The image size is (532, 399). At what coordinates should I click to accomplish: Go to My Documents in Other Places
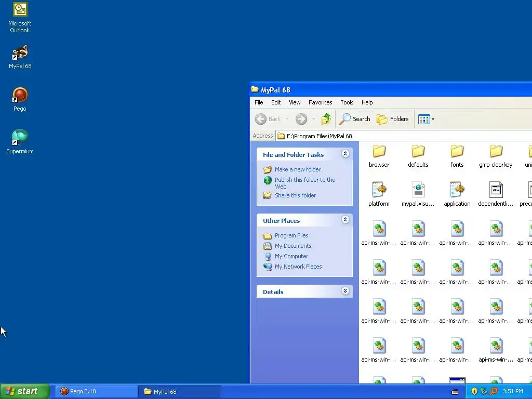(293, 246)
